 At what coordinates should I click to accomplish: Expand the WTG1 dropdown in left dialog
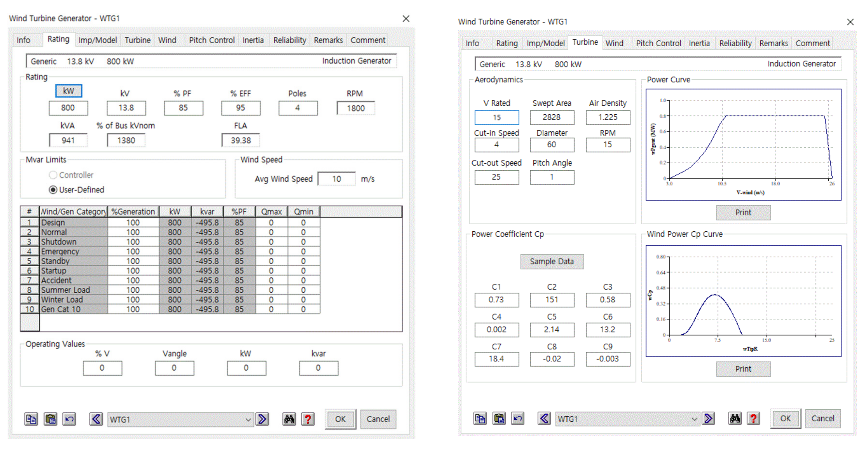click(248, 419)
